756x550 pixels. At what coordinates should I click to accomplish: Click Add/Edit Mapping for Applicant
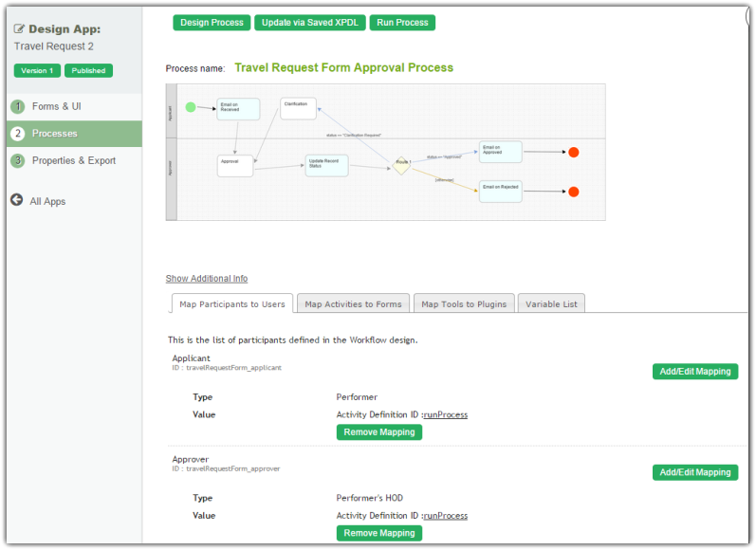click(x=694, y=372)
